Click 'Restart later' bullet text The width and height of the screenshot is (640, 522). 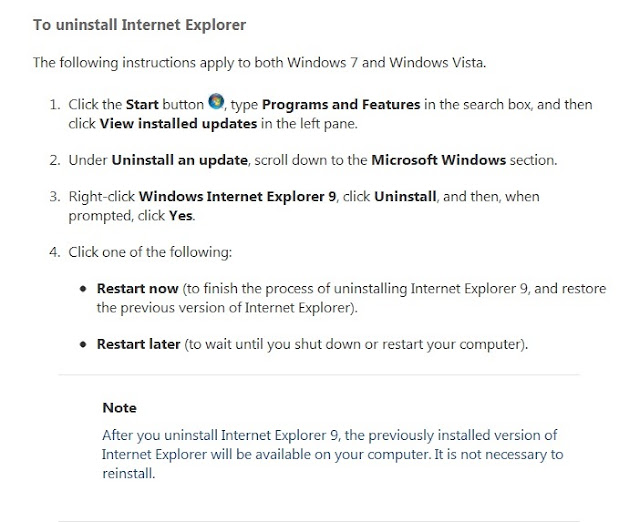click(138, 344)
